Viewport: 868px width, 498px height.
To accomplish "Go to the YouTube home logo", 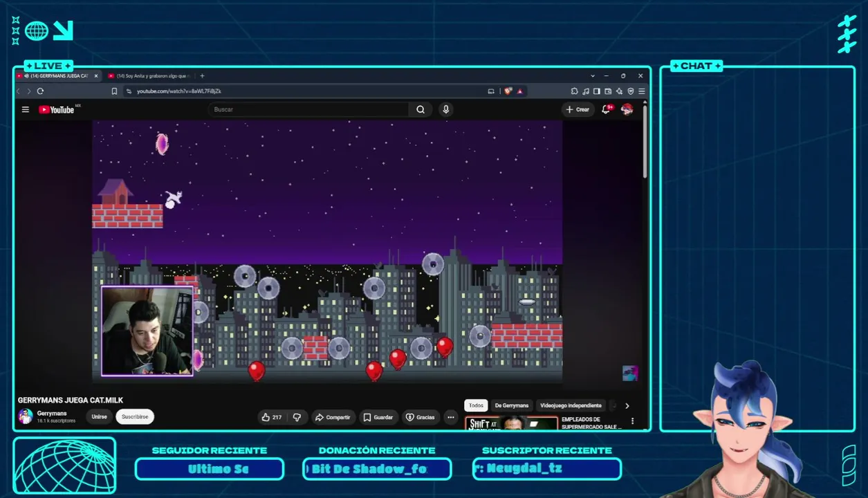I will [57, 109].
